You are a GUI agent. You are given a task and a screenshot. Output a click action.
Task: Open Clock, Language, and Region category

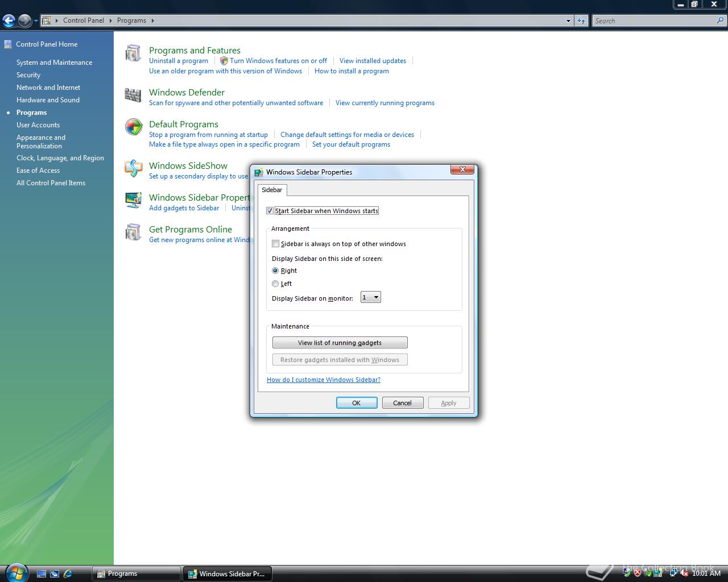click(60, 158)
